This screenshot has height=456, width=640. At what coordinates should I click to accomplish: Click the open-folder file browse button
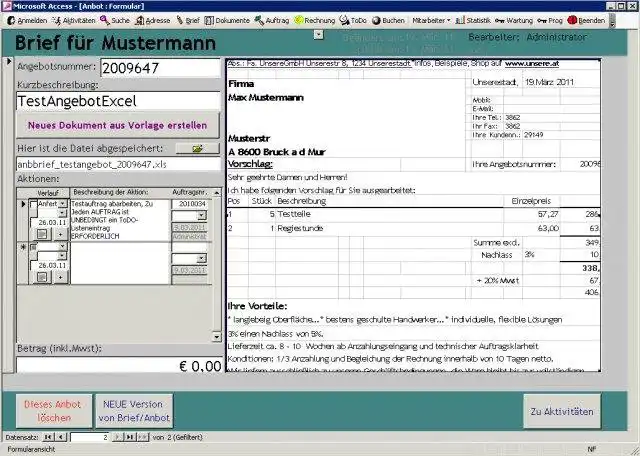coord(198,149)
